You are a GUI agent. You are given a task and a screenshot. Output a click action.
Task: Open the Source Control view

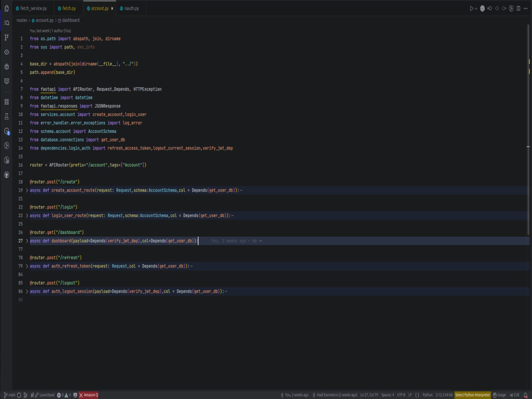(6, 37)
